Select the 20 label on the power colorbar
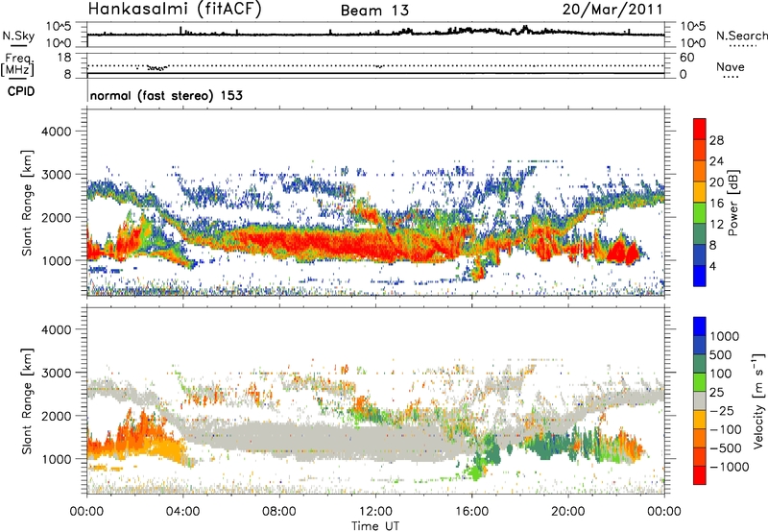This screenshot has width=768, height=532. click(x=716, y=182)
